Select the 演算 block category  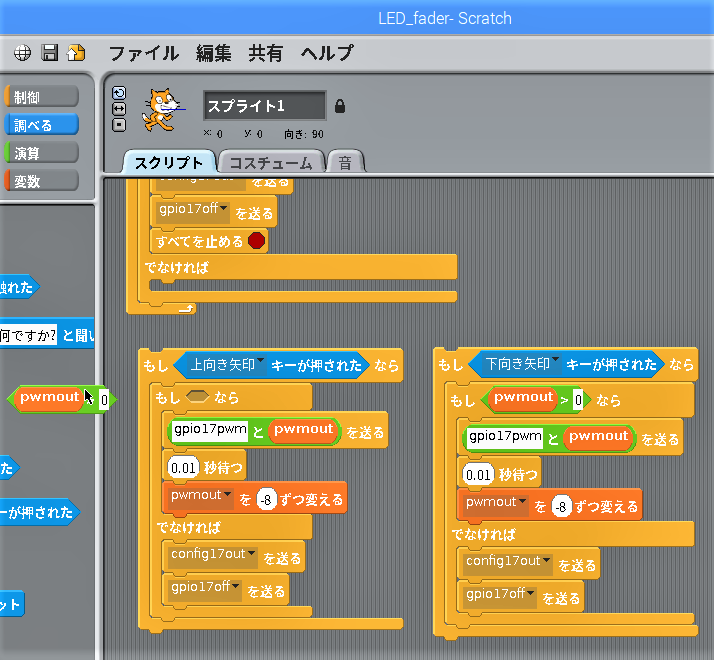[41, 153]
